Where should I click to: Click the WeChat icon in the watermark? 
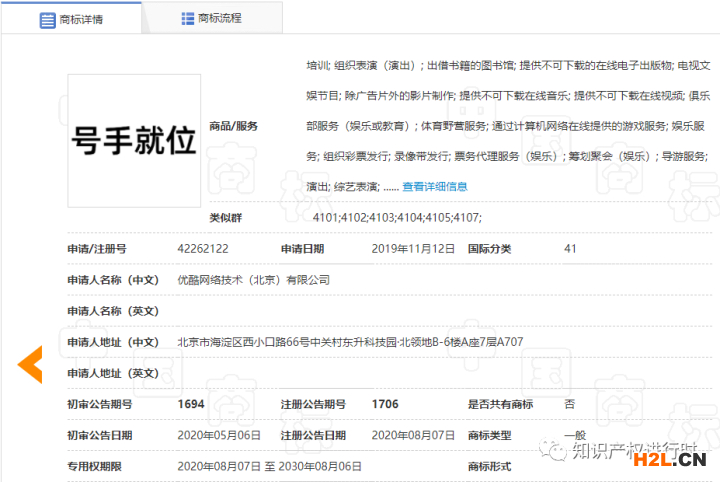coord(558,452)
